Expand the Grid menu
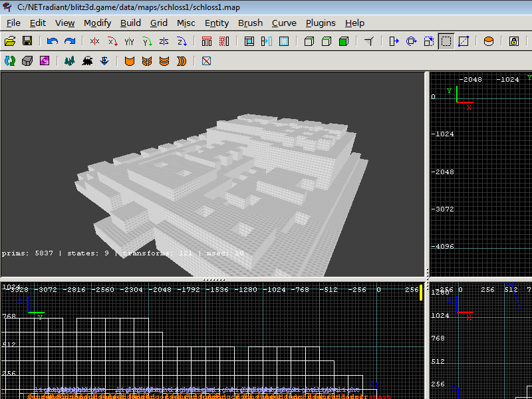 click(x=159, y=23)
